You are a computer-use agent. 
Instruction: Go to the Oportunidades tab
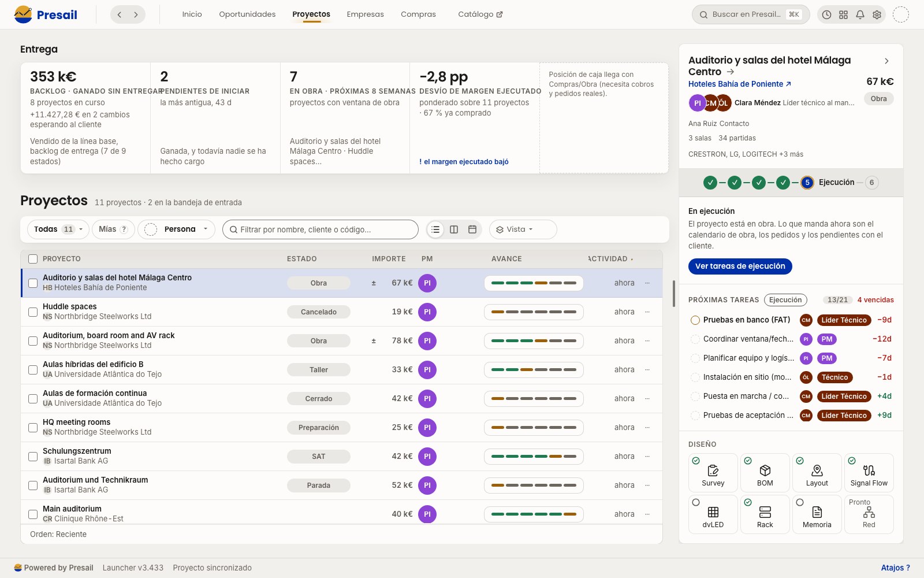247,14
